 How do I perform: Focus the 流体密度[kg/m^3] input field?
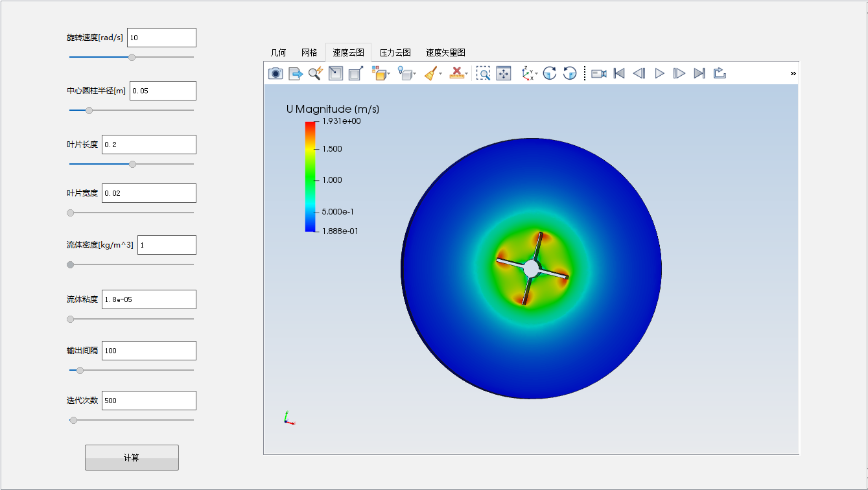pos(167,245)
